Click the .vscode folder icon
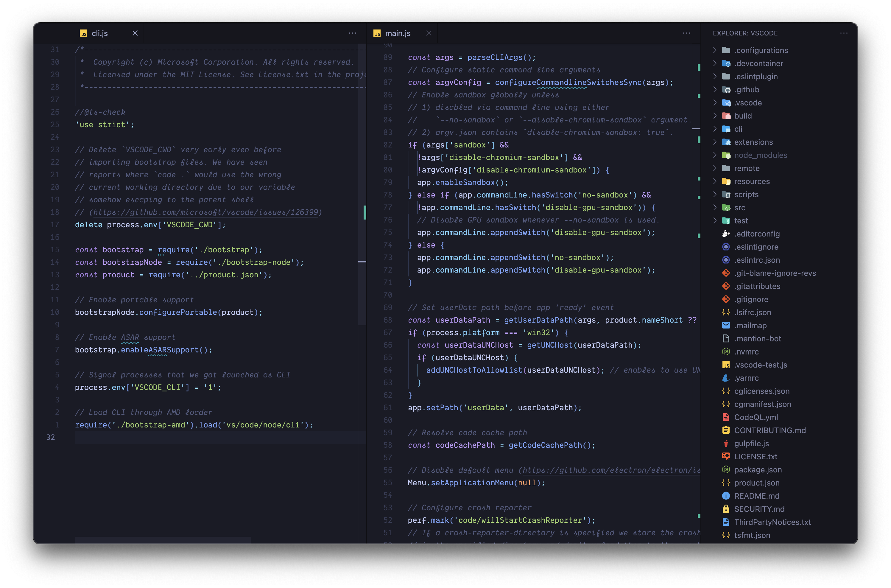 pos(726,103)
